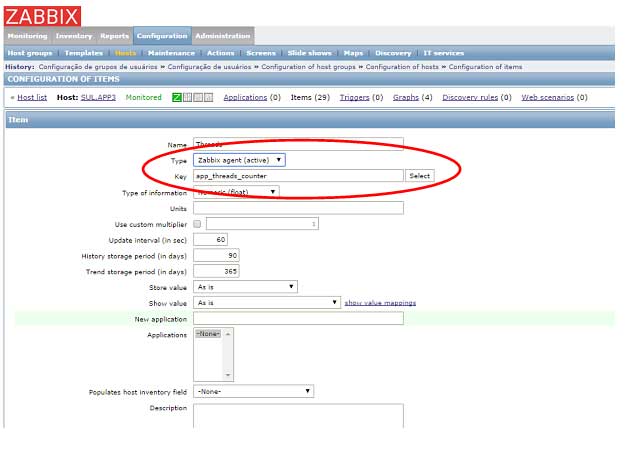Screen dimensions: 629x459
Task: Open the Applications (0) link
Action: [x=245, y=97]
